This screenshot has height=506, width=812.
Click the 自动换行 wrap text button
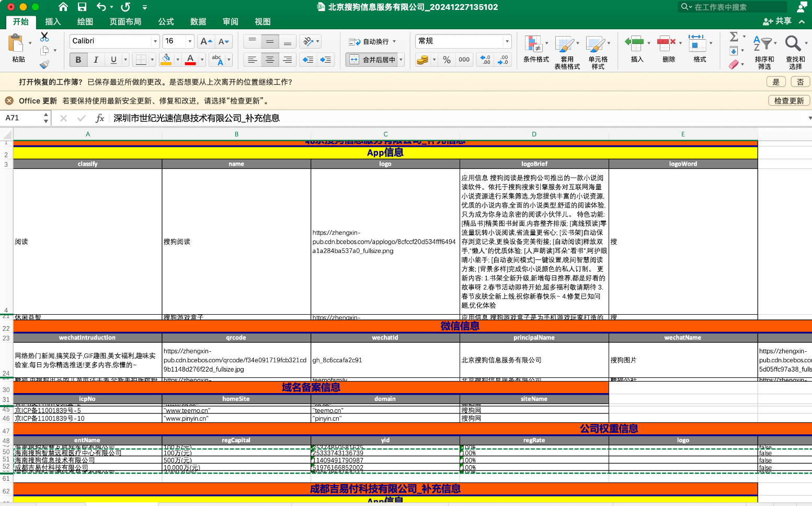tap(372, 41)
